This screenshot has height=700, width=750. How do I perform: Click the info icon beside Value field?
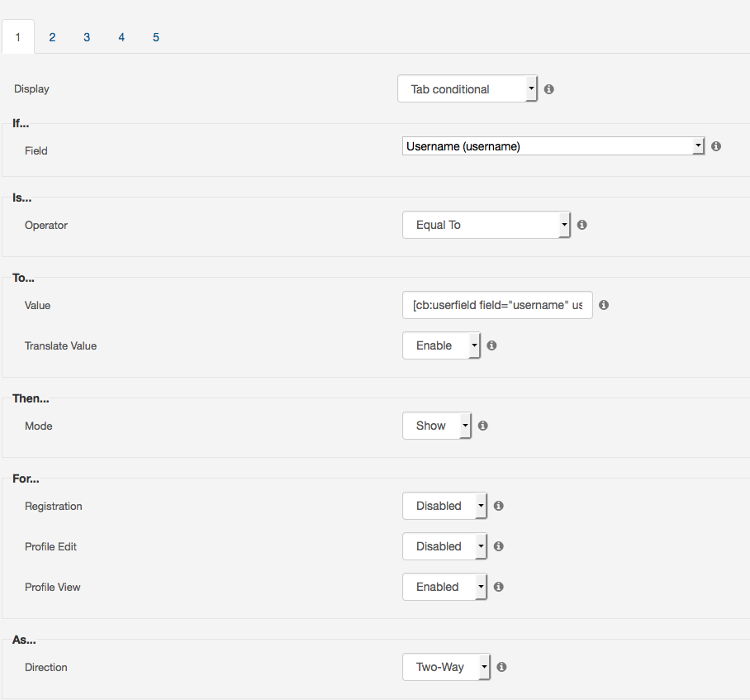pyautogui.click(x=604, y=305)
